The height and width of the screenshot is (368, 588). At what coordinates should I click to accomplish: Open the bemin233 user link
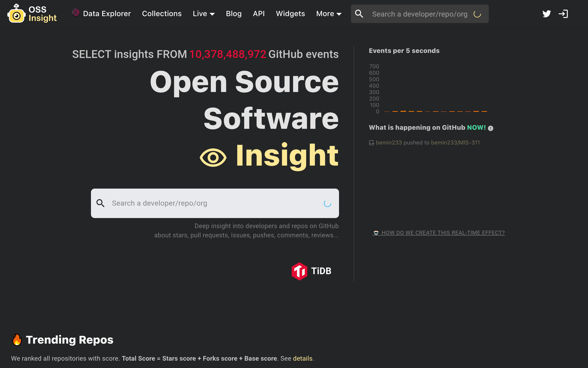pos(389,143)
